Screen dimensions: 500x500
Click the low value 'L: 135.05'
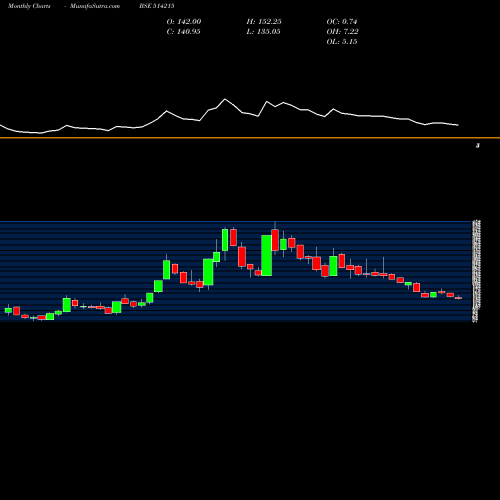tap(263, 32)
